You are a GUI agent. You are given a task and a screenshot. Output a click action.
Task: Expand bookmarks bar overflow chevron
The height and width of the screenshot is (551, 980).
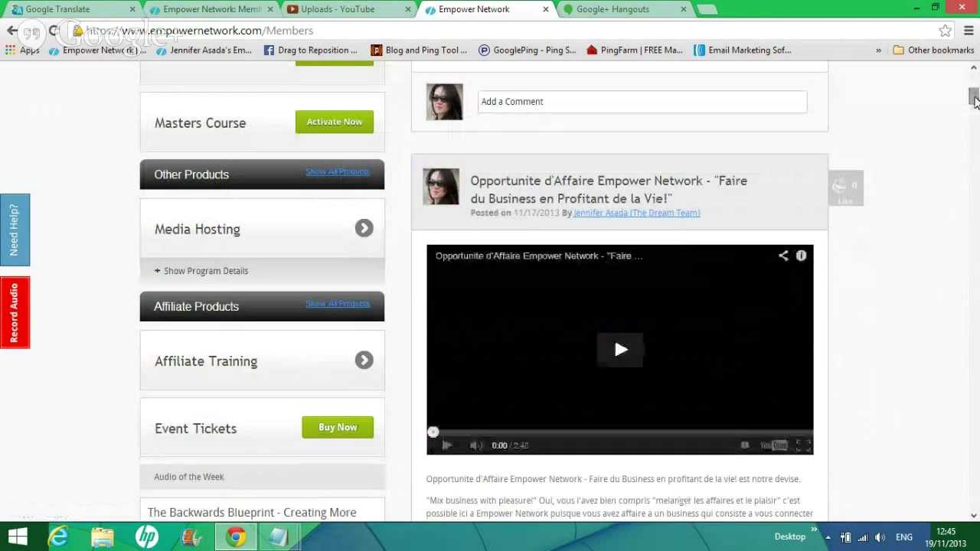878,50
